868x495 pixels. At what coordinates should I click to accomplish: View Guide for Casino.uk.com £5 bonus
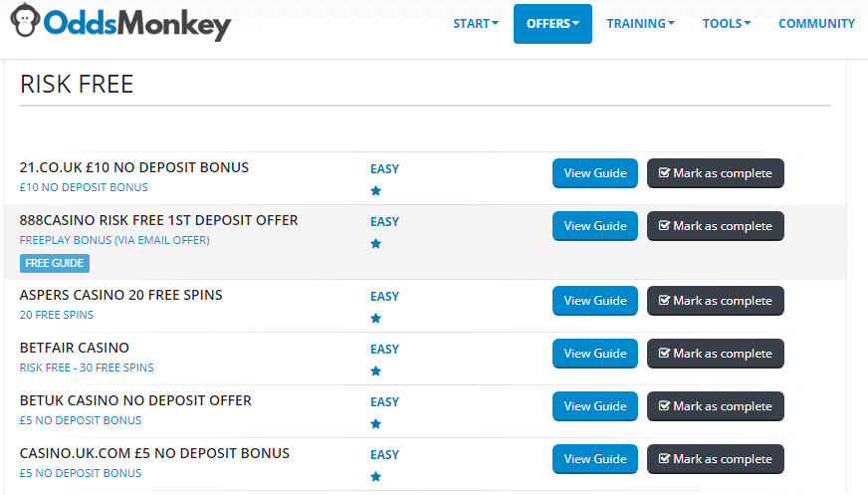(595, 459)
